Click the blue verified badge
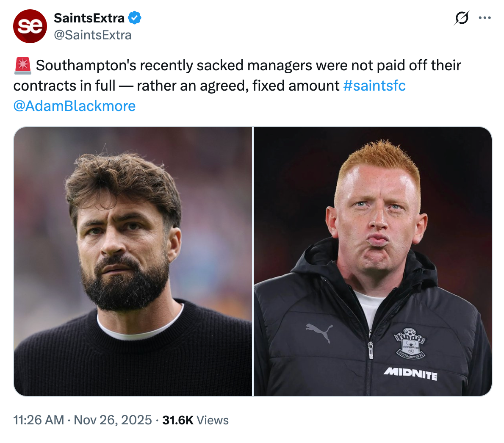This screenshot has height=443, width=504. pos(135,18)
